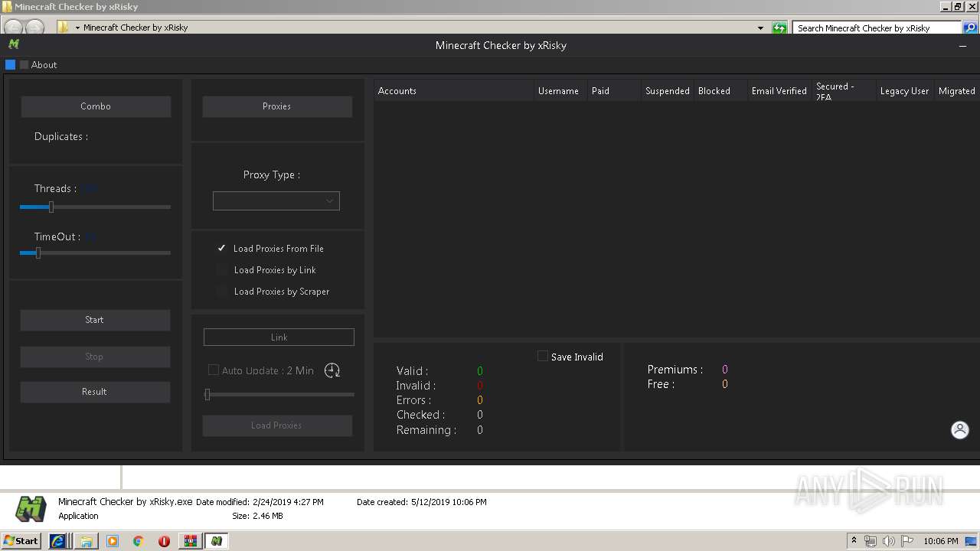Screen dimensions: 980x551
Task: Expand the address bar history dropdown
Action: tap(760, 28)
